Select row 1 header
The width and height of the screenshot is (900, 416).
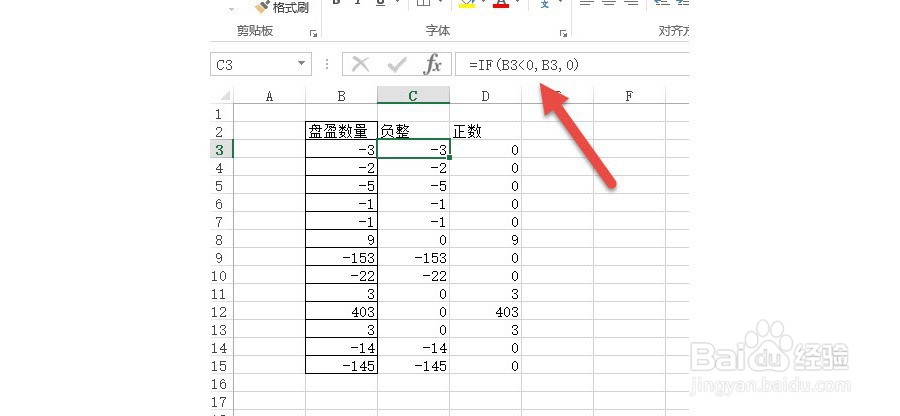(222, 114)
